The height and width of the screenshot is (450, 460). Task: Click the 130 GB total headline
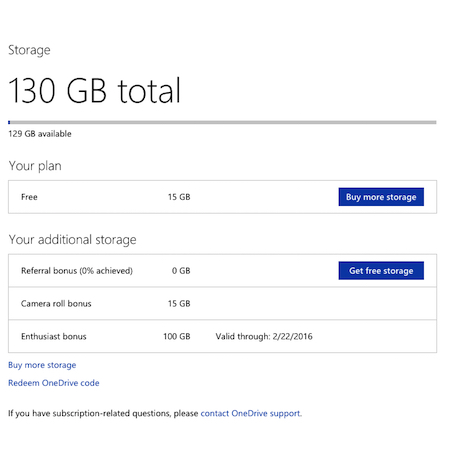click(x=94, y=90)
